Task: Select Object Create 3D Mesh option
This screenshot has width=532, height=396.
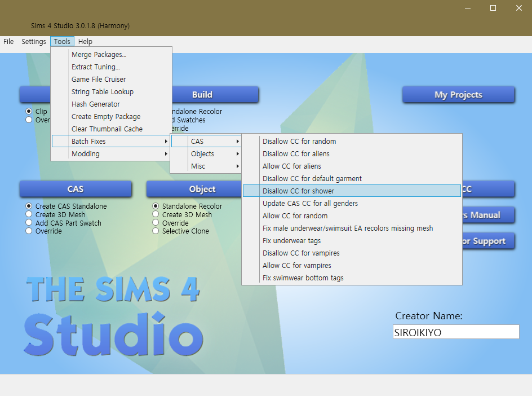Action: (x=182, y=215)
